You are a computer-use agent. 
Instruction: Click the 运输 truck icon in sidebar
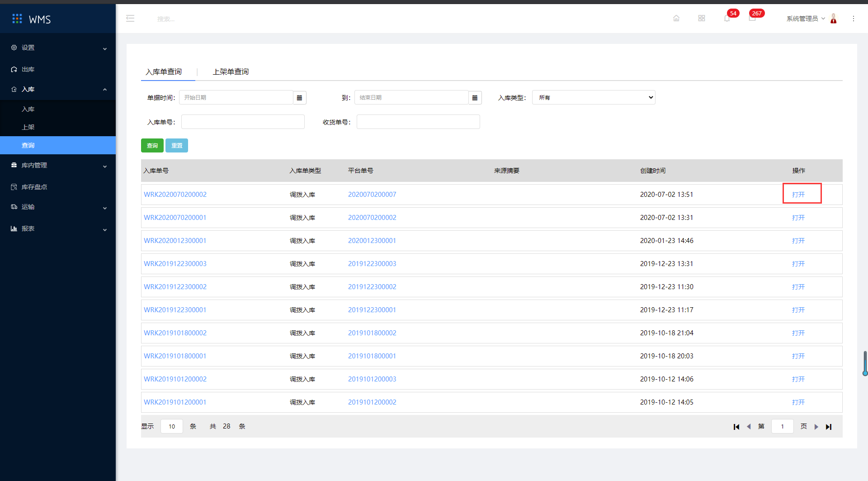tap(14, 207)
